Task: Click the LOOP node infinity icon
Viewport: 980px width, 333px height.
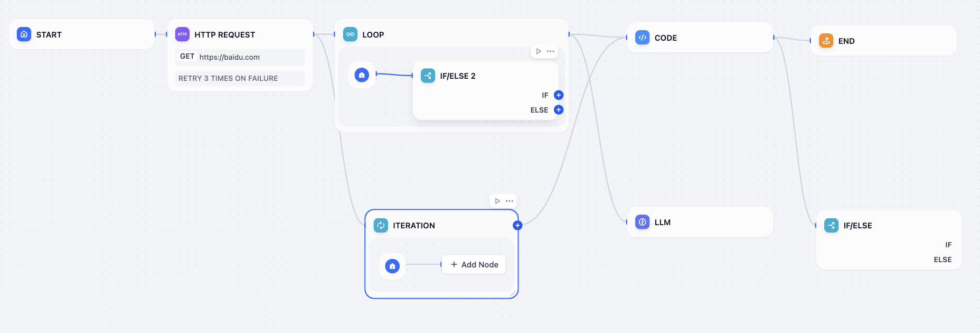Action: pyautogui.click(x=350, y=34)
